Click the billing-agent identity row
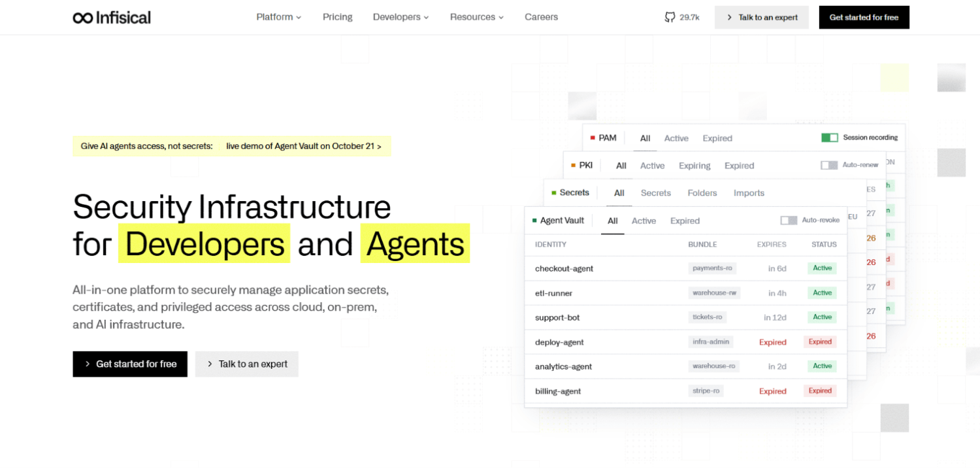 tap(685, 391)
